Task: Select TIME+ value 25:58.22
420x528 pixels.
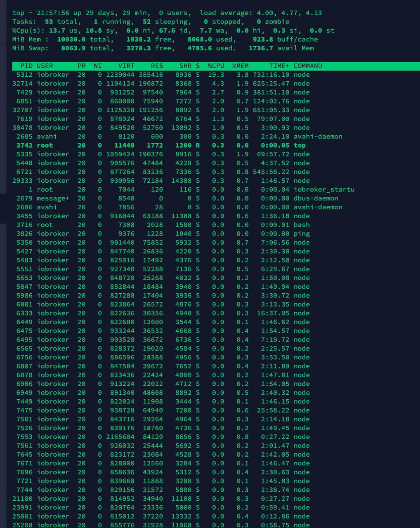Action: [273, 410]
